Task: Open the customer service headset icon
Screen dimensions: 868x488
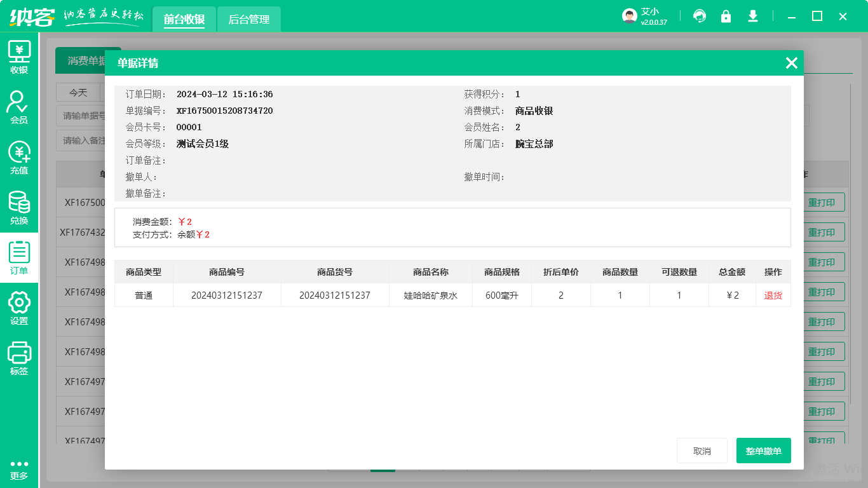Action: 700,16
